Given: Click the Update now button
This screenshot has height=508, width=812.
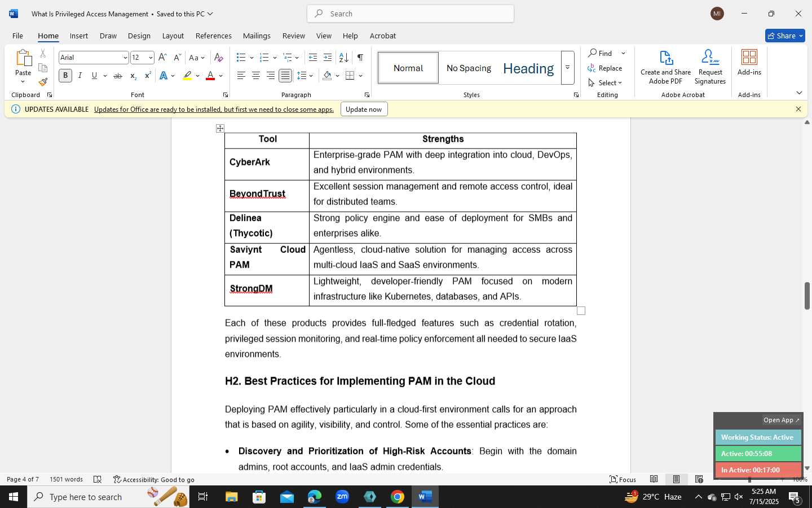Looking at the screenshot, I should [364, 109].
